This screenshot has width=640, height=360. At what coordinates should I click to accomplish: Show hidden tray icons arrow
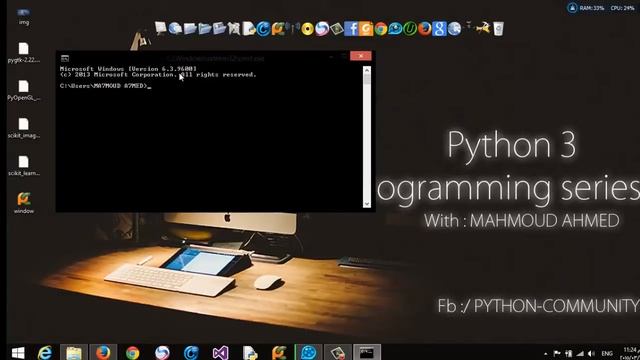[x=546, y=354]
